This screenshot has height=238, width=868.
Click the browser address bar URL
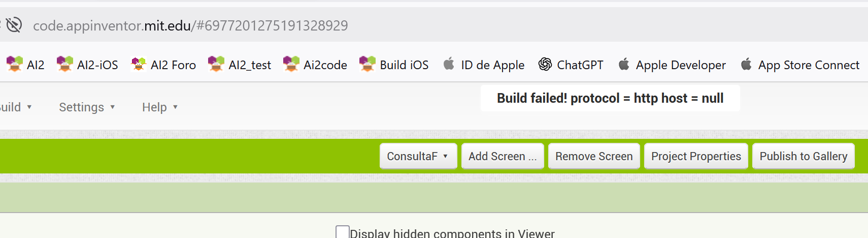190,25
